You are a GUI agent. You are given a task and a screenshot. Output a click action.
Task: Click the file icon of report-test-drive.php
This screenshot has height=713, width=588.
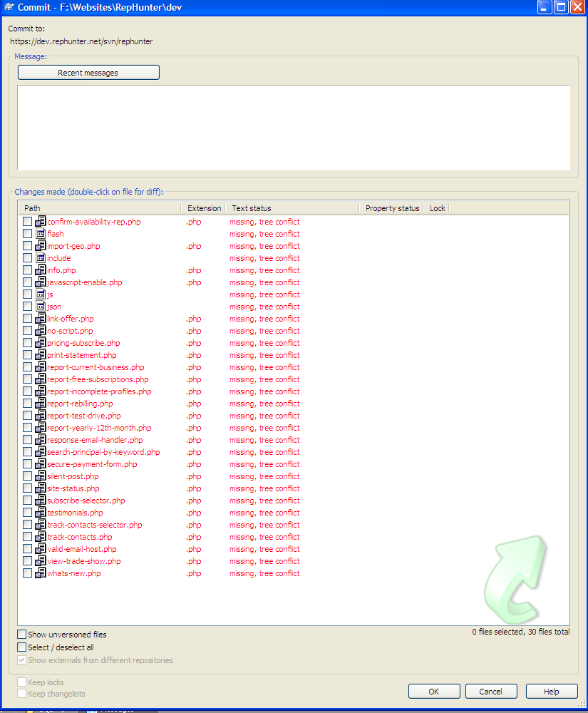point(41,416)
